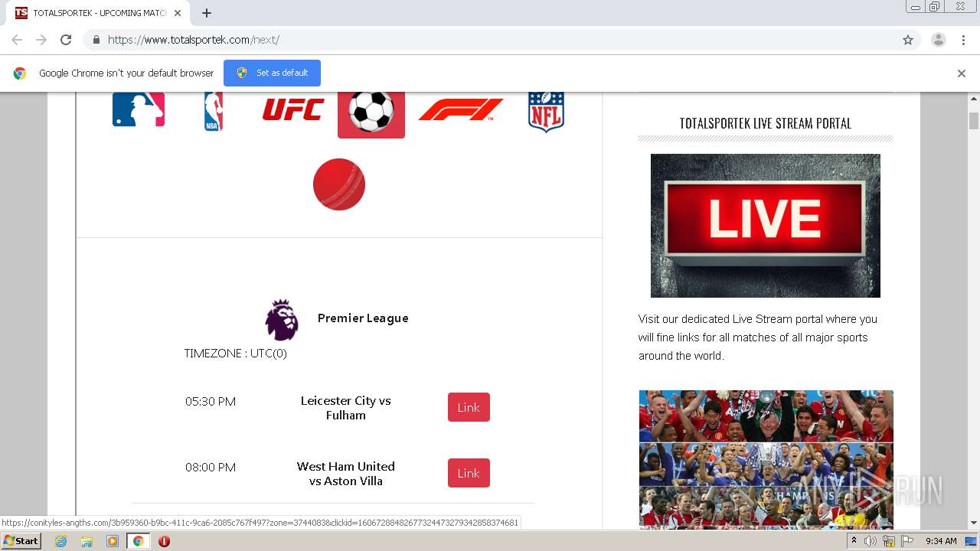Go forward to the next page
Image resolution: width=980 pixels, height=551 pixels.
41,40
